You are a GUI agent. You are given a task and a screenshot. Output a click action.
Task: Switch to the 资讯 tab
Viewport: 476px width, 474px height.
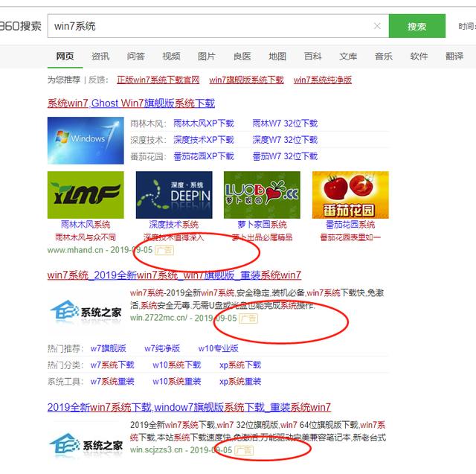100,56
